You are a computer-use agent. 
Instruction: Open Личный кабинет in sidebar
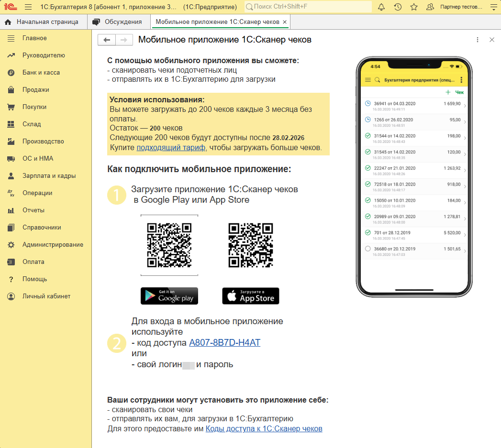point(46,296)
